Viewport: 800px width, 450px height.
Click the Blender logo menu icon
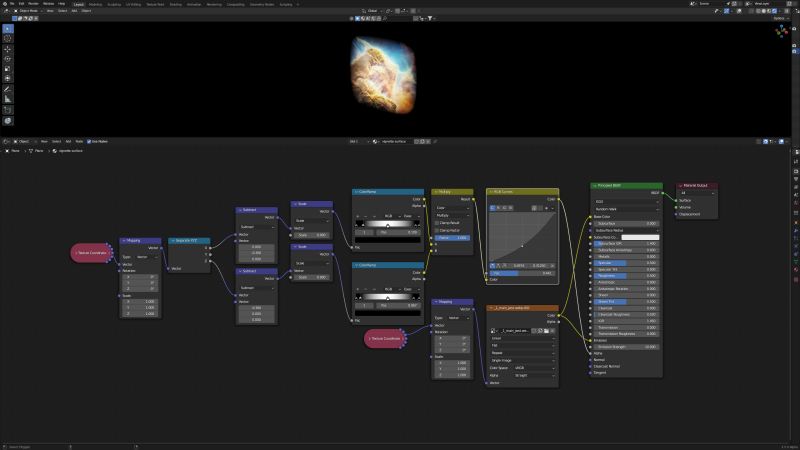click(4, 4)
